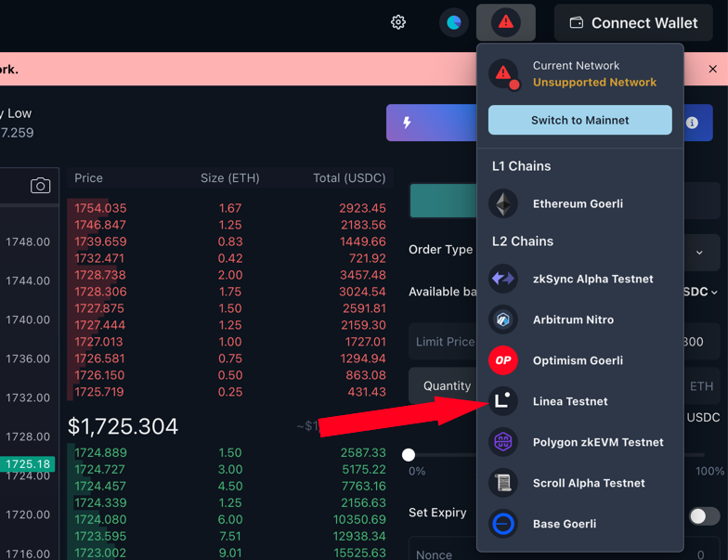Select Linea Testnet network
Image resolution: width=728 pixels, height=560 pixels.
579,401
